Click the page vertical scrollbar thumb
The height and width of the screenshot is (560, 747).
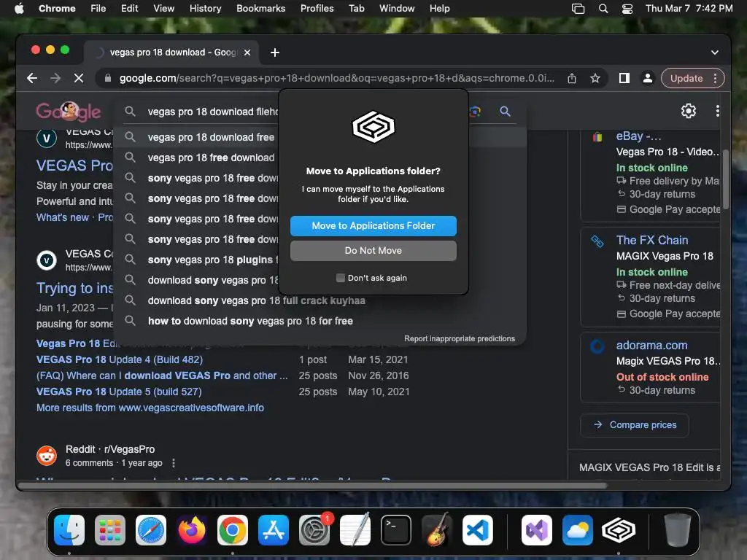[x=726, y=179]
